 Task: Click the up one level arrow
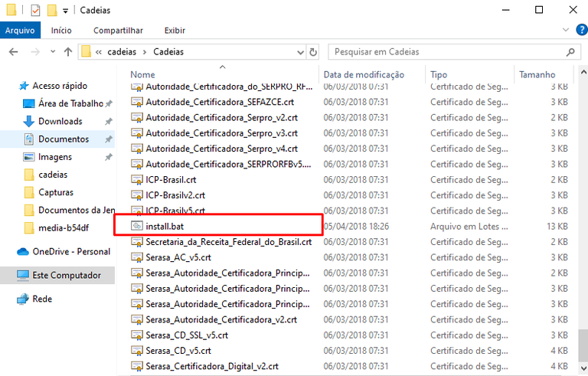click(68, 52)
